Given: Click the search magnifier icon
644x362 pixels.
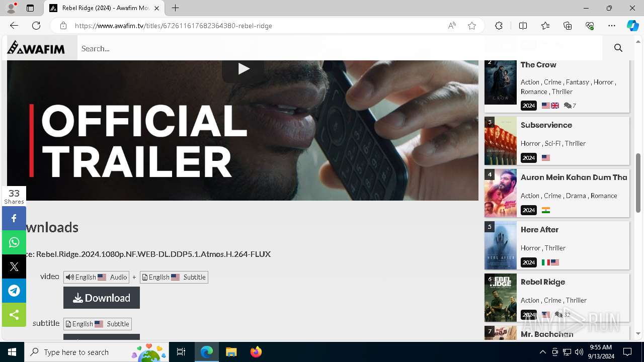Looking at the screenshot, I should [618, 48].
